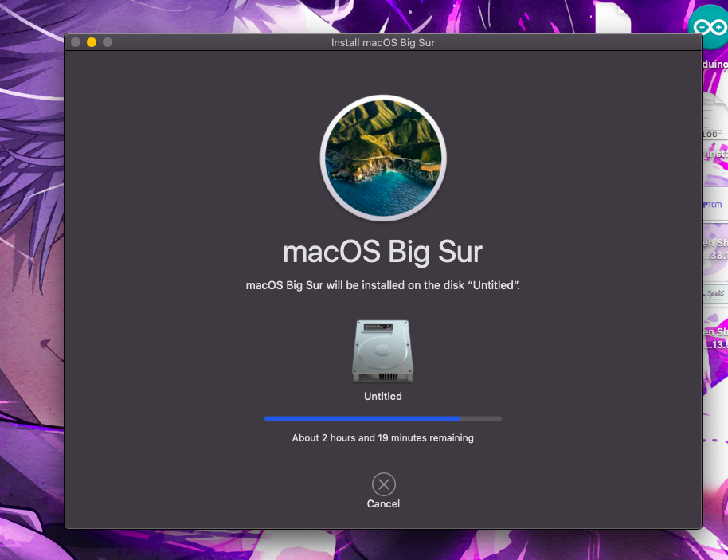This screenshot has height=560, width=728.
Task: Click the first gray button in the title bar
Action: pos(76,42)
